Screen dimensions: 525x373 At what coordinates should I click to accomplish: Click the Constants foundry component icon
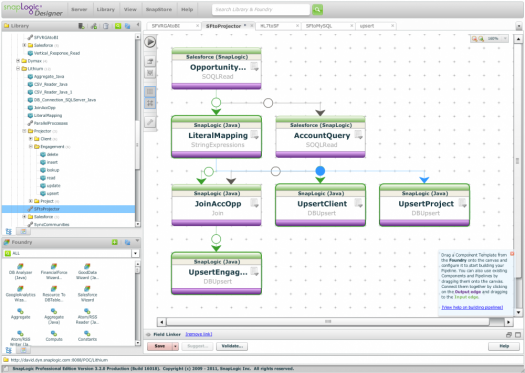tap(87, 333)
